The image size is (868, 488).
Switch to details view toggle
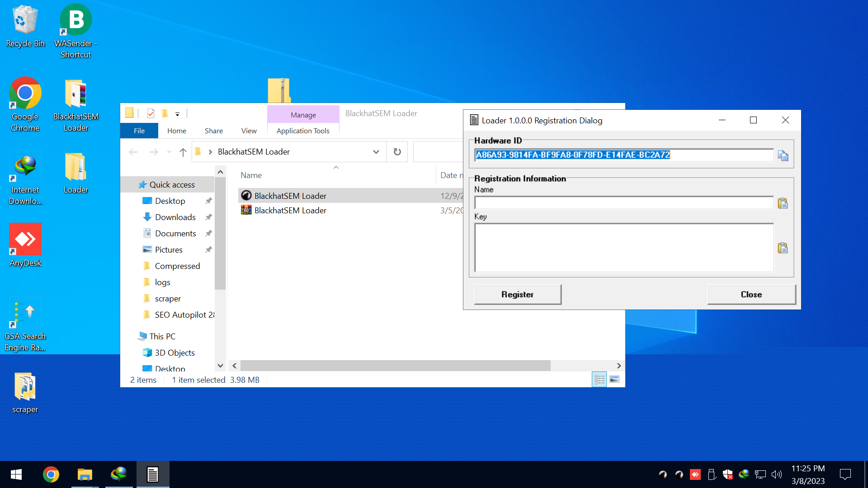599,380
